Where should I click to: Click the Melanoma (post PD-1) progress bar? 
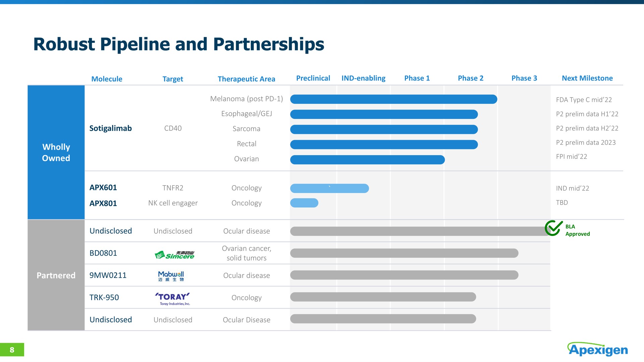coord(393,99)
